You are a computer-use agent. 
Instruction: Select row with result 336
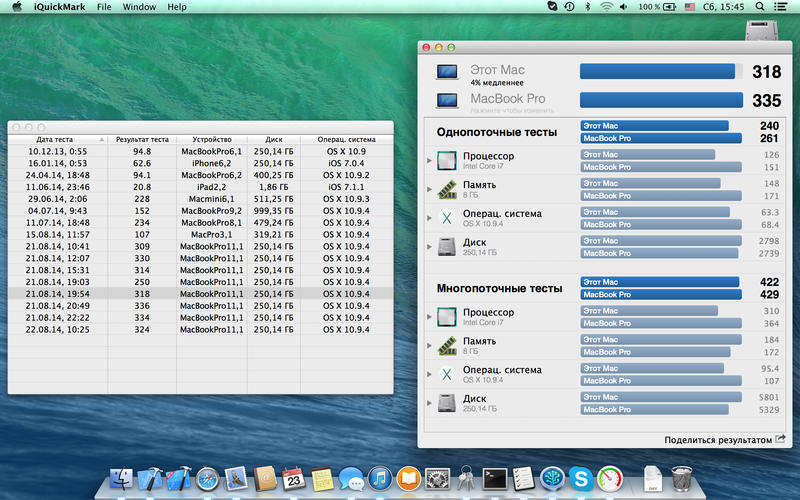tap(201, 306)
